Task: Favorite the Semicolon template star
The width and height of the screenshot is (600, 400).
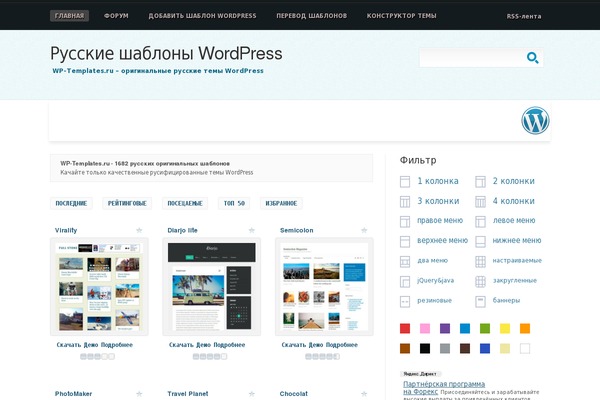Action: click(x=364, y=230)
